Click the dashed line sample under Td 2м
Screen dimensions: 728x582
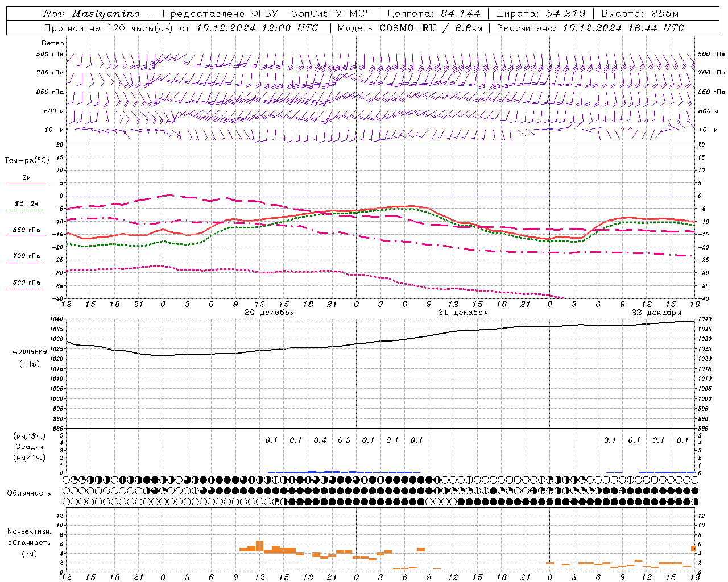click(x=26, y=210)
